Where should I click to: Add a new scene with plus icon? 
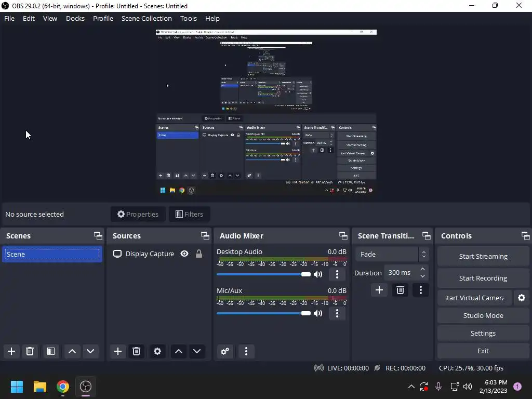tap(11, 351)
